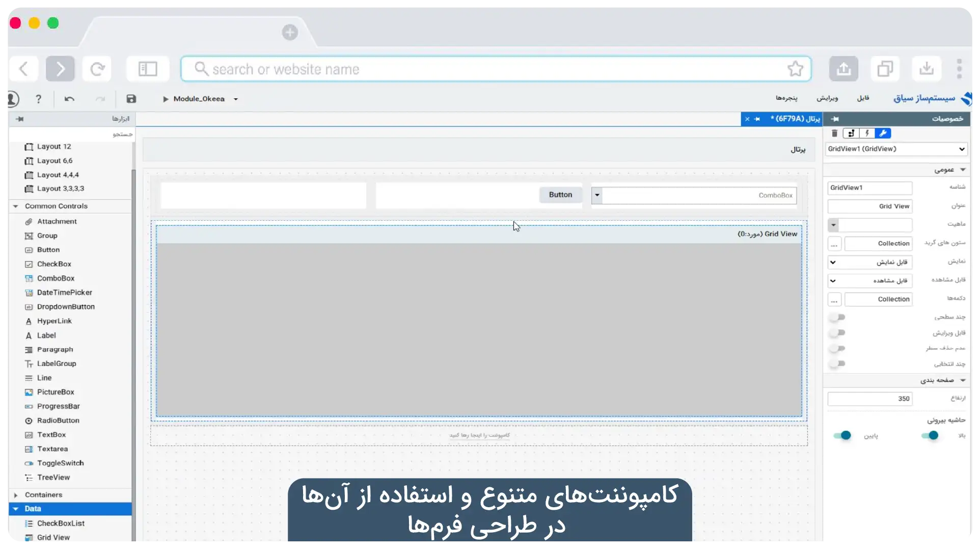Open the grid columns Collection ellipsis button
Screen dimensions: 980x549
(x=834, y=244)
